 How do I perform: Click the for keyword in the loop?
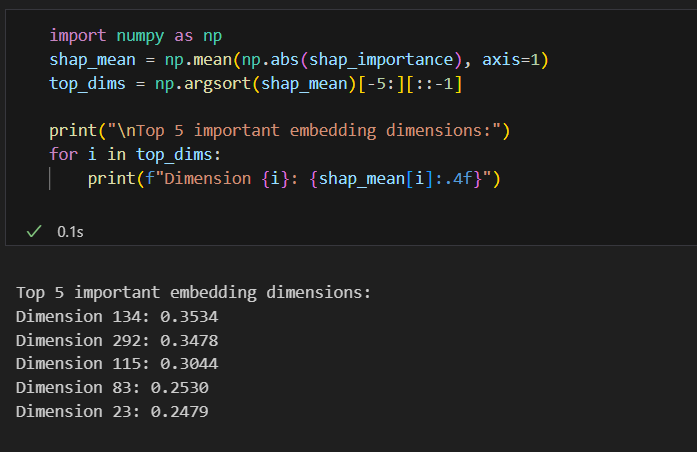pos(63,155)
